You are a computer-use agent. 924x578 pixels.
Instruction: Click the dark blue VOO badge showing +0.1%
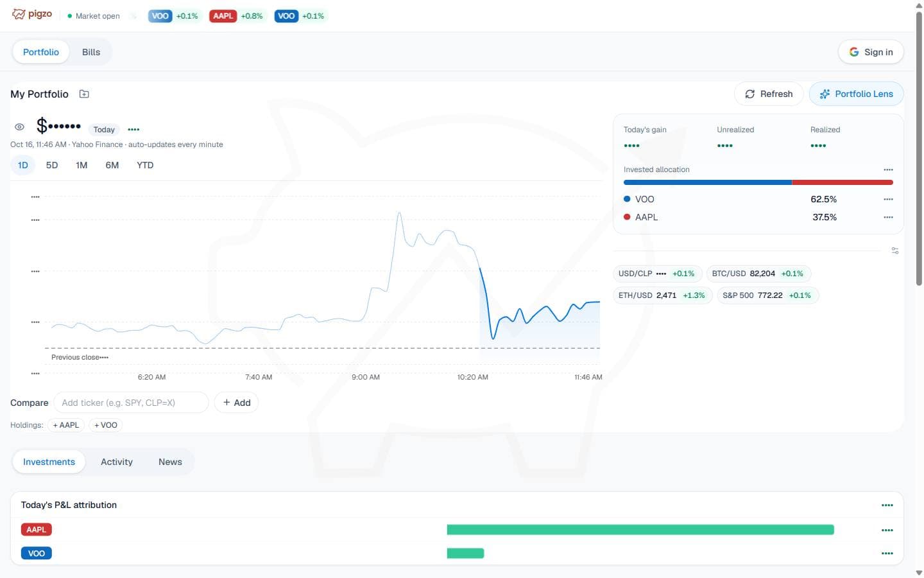pos(286,16)
